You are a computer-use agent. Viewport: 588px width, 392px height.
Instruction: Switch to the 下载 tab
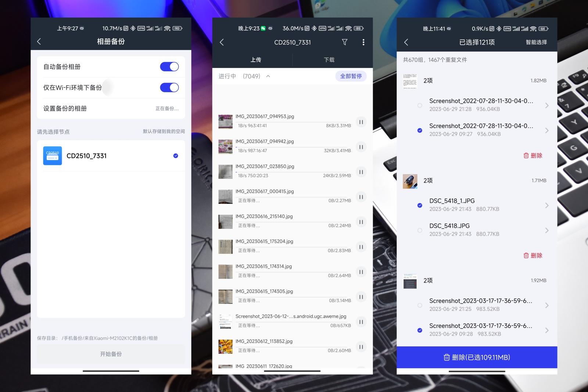pyautogui.click(x=329, y=60)
